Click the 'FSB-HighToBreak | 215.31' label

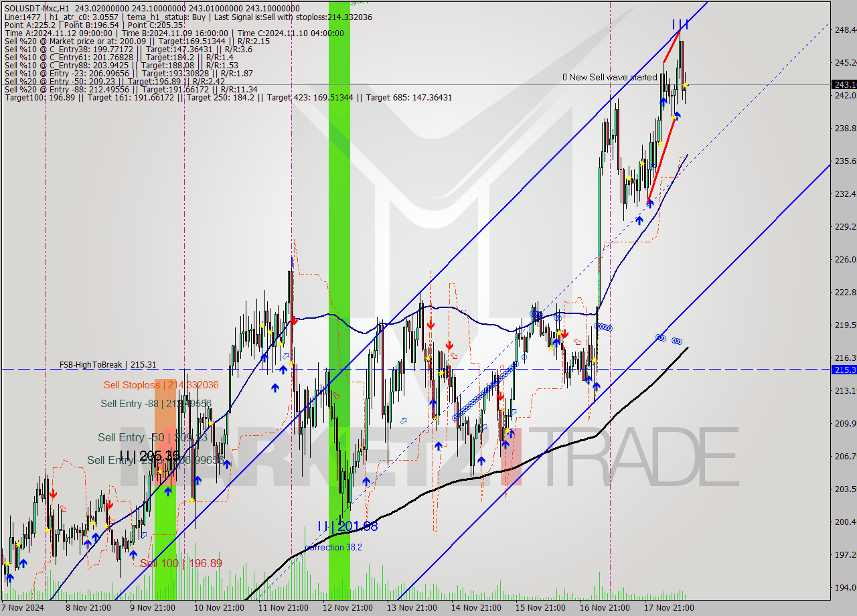(108, 365)
